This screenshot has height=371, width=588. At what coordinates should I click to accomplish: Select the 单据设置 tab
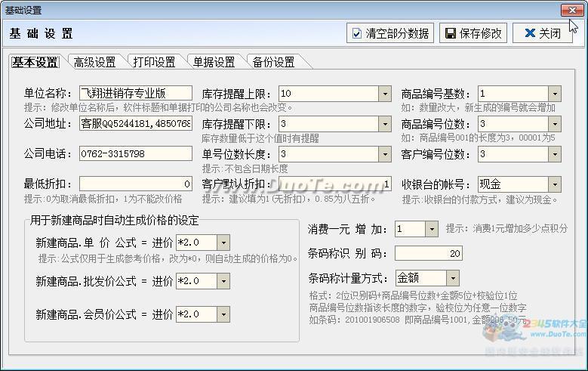click(x=214, y=62)
